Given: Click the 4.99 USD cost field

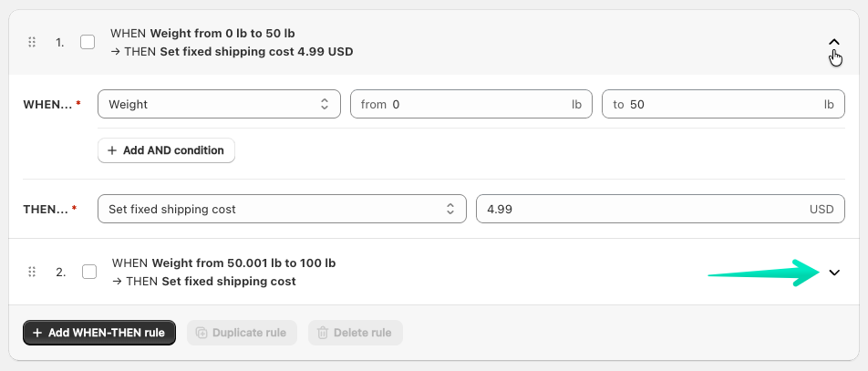Looking at the screenshot, I should point(660,209).
